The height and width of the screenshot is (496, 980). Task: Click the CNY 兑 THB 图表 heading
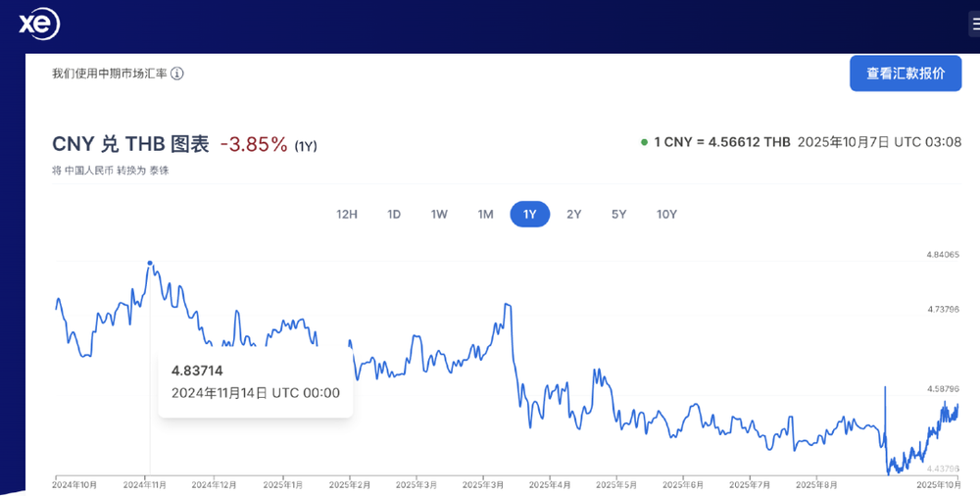click(130, 144)
